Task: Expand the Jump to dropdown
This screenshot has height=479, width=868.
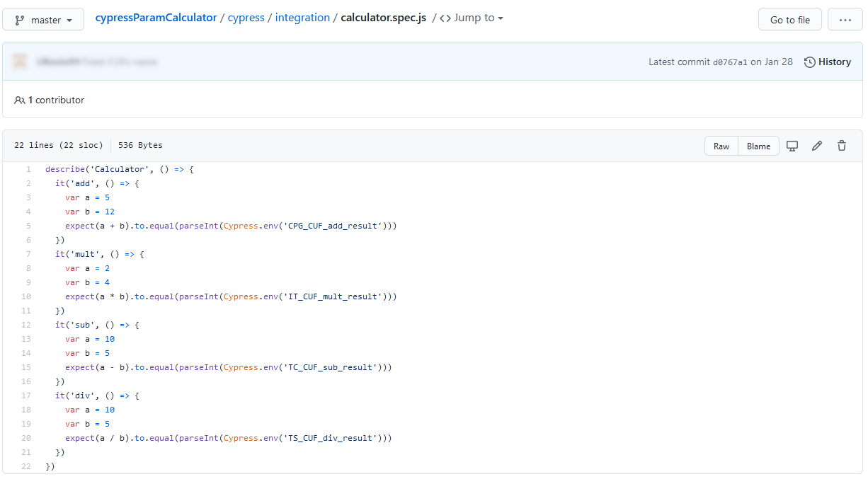Action: (x=472, y=18)
